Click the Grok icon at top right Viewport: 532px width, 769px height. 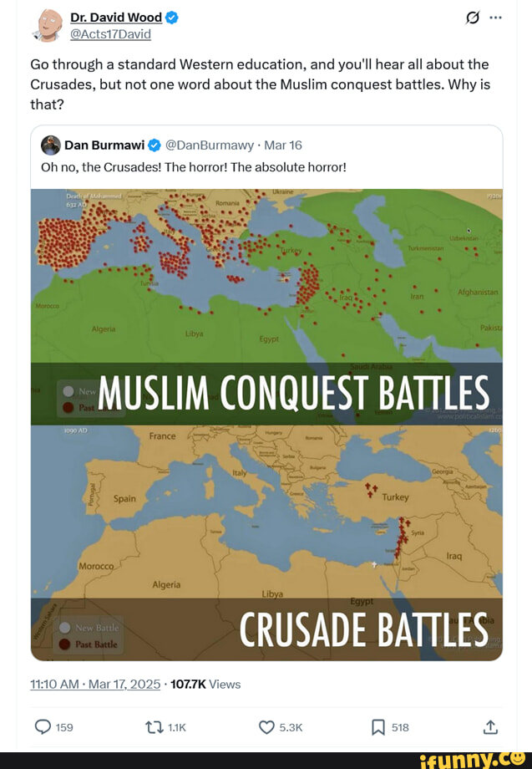(474, 18)
